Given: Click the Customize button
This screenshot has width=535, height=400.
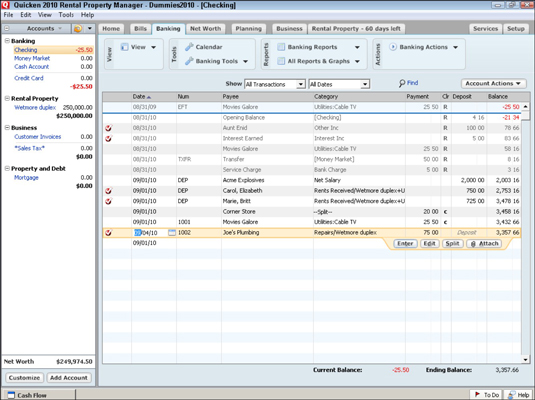Looking at the screenshot, I should (24, 378).
